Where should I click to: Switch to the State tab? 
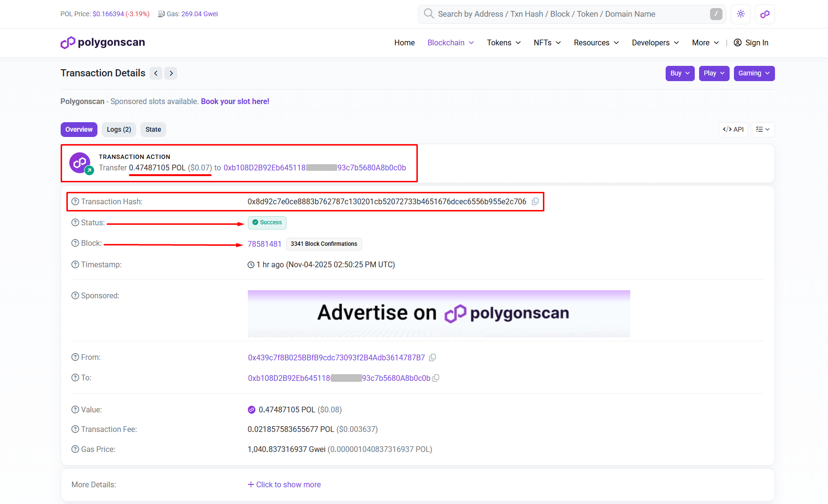153,129
